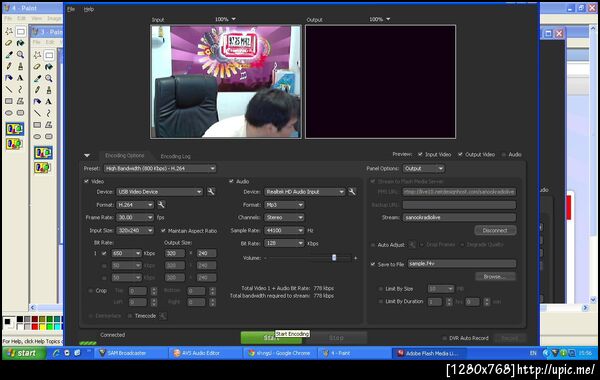
Task: Open video device settings wrench icon
Action: [211, 191]
